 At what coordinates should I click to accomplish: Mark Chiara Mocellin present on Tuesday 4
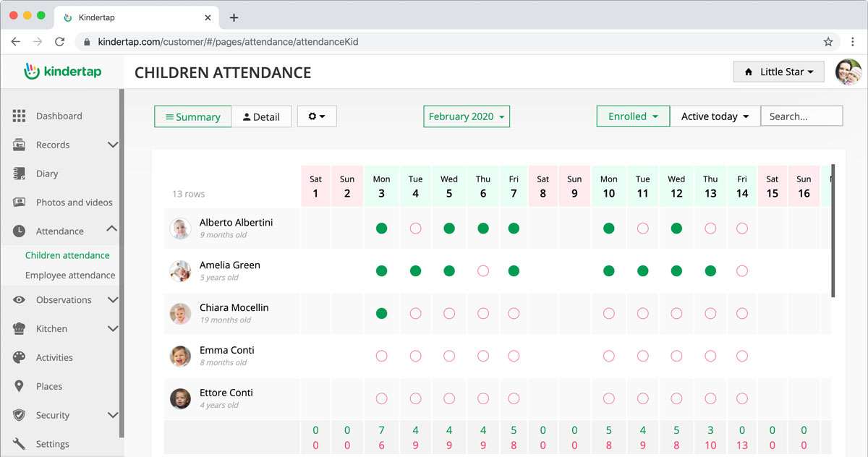coord(415,313)
